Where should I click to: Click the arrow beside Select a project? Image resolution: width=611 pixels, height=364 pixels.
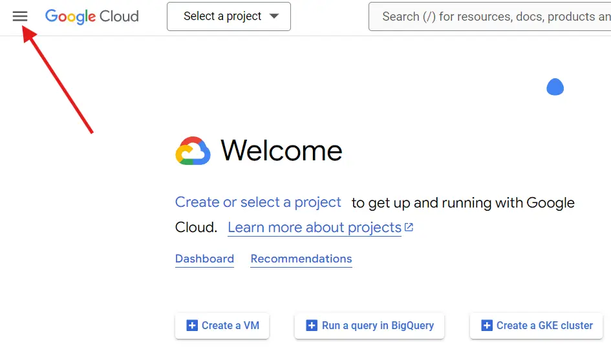point(274,17)
